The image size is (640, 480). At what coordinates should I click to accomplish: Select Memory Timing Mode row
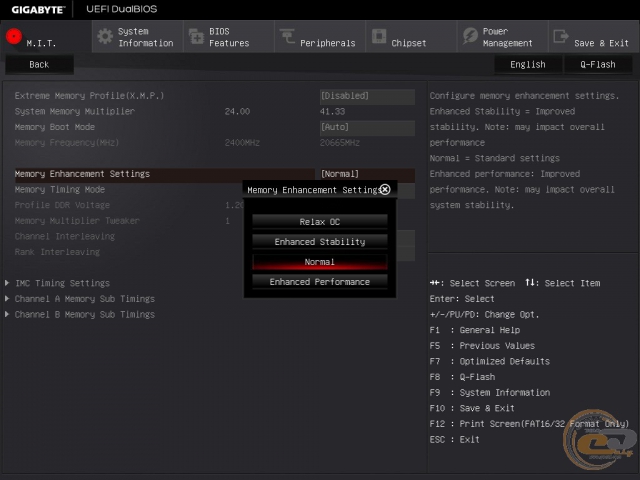pos(60,189)
